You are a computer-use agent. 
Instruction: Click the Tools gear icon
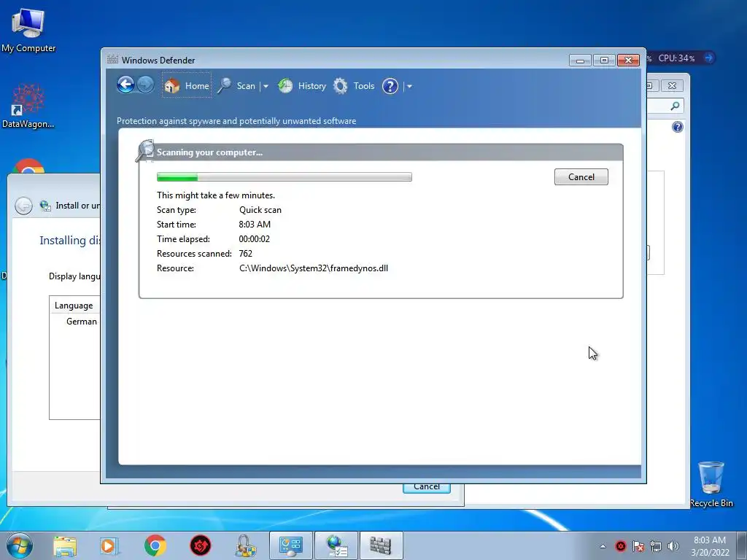click(x=340, y=86)
